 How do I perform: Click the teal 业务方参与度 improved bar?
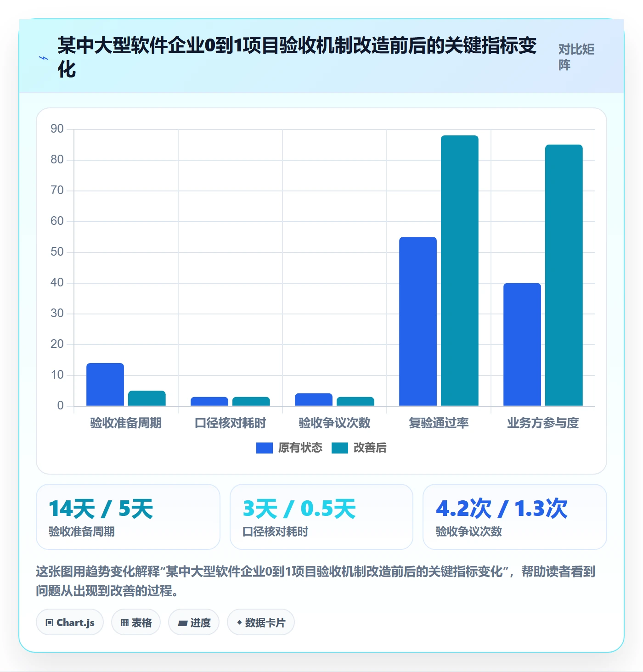click(x=564, y=275)
